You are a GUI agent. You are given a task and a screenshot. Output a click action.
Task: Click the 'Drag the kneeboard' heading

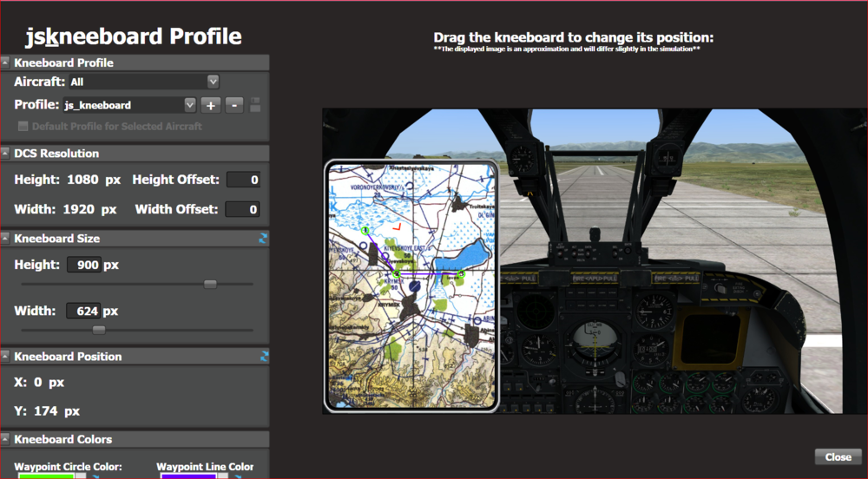[574, 37]
